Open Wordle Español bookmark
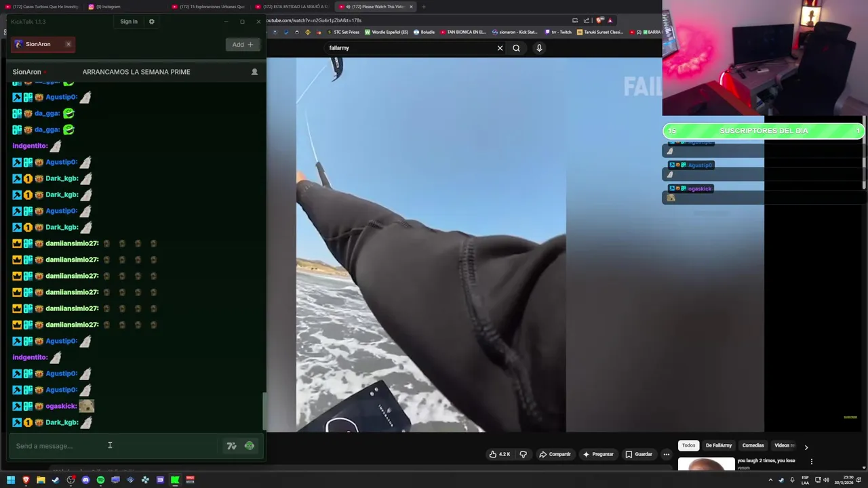 (x=387, y=32)
